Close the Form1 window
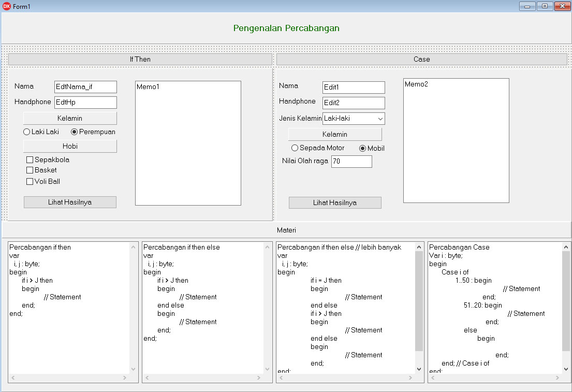 pyautogui.click(x=562, y=6)
